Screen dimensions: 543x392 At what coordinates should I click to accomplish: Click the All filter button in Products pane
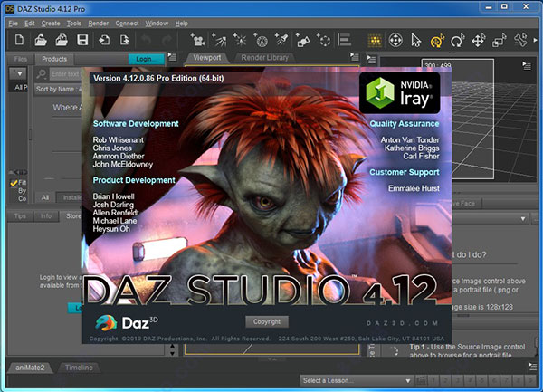point(45,197)
